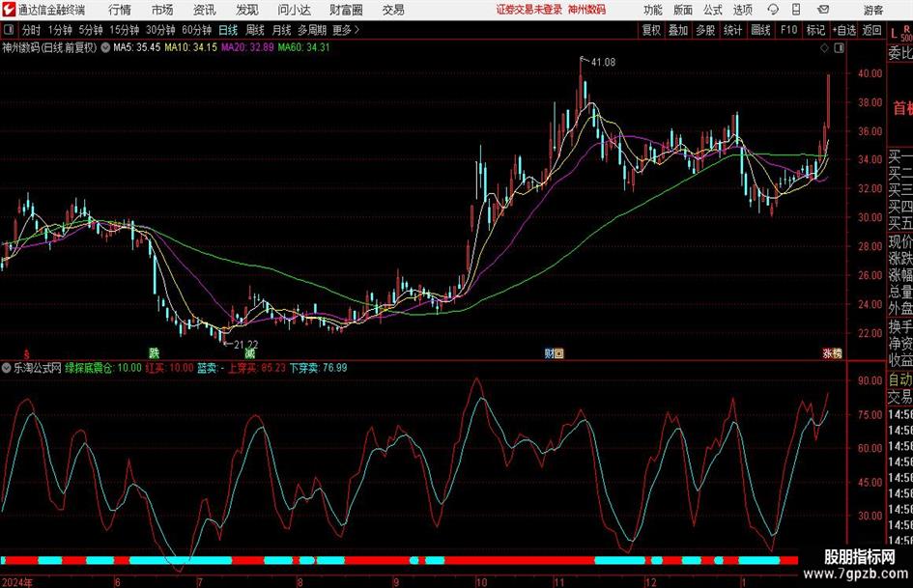Open the mobile phone icon
Image resolution: width=913 pixels, height=588 pixels.
(796, 10)
